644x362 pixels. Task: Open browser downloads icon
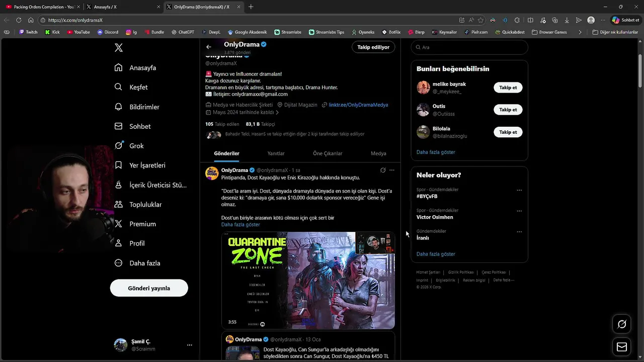tap(567, 20)
